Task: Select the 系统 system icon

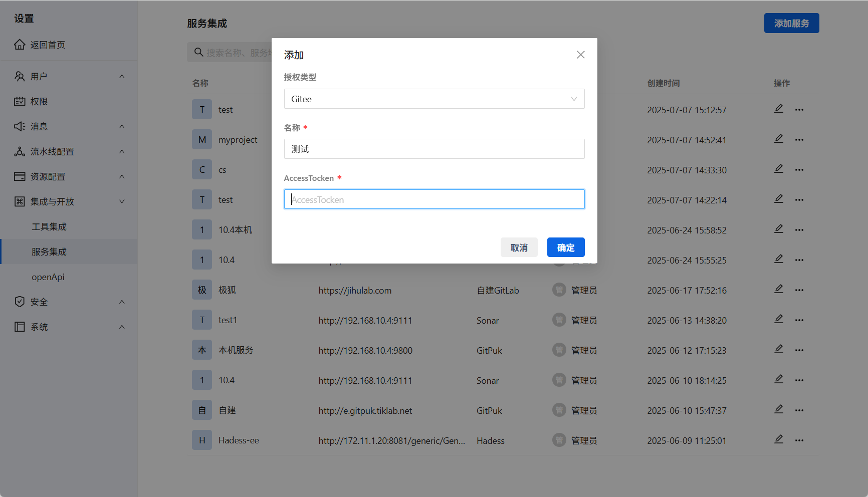Action: point(19,327)
